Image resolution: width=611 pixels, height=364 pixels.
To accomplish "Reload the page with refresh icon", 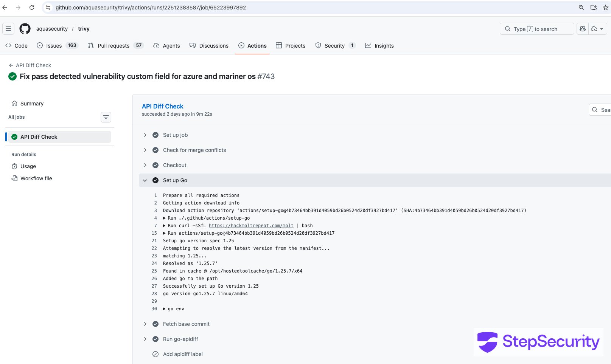I will 32,8.
